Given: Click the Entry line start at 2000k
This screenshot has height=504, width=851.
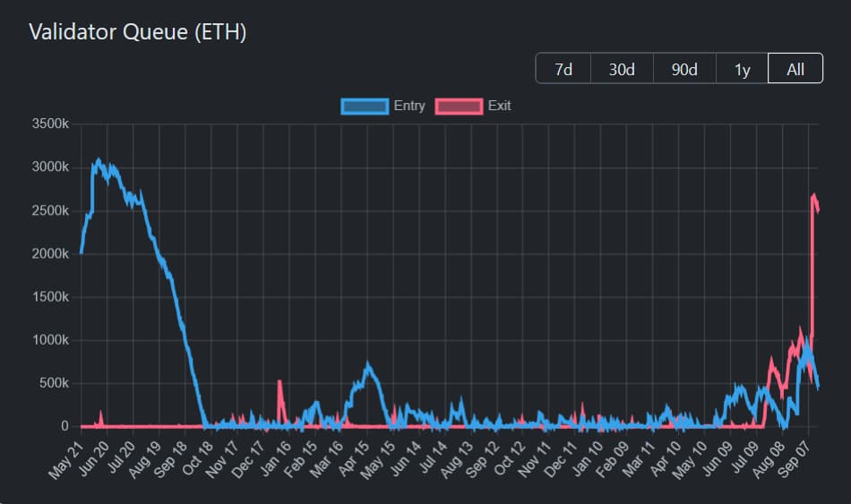Looking at the screenshot, I should coord(82,252).
